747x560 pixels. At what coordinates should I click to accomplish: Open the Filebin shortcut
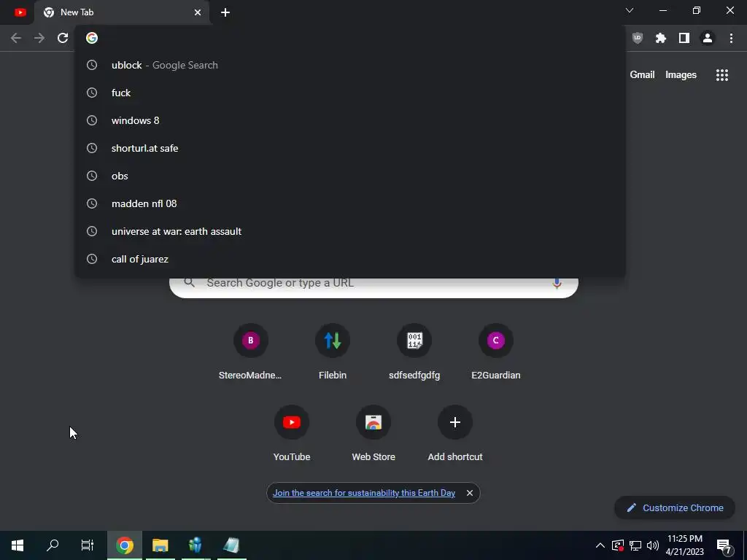coord(333,352)
